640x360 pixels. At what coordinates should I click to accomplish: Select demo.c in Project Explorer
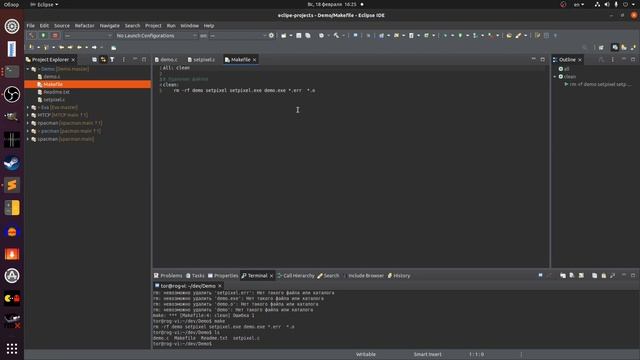pyautogui.click(x=51, y=76)
